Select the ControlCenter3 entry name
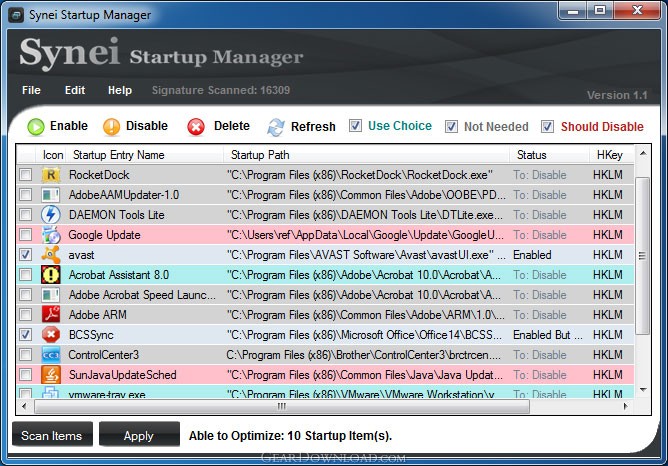 (104, 355)
